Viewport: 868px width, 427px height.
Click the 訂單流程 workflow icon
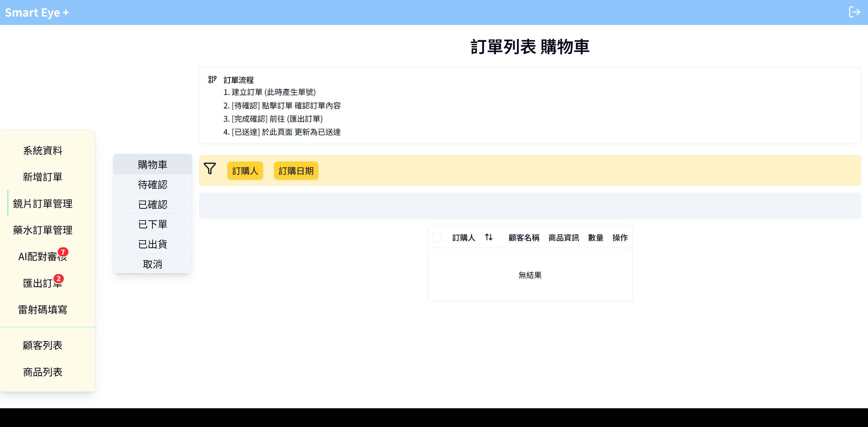pyautogui.click(x=212, y=80)
